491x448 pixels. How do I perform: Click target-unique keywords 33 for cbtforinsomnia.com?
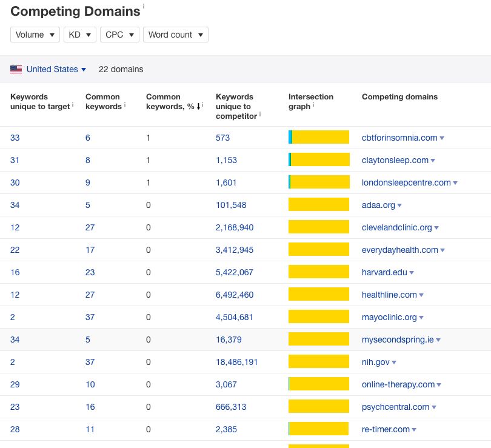pos(15,138)
